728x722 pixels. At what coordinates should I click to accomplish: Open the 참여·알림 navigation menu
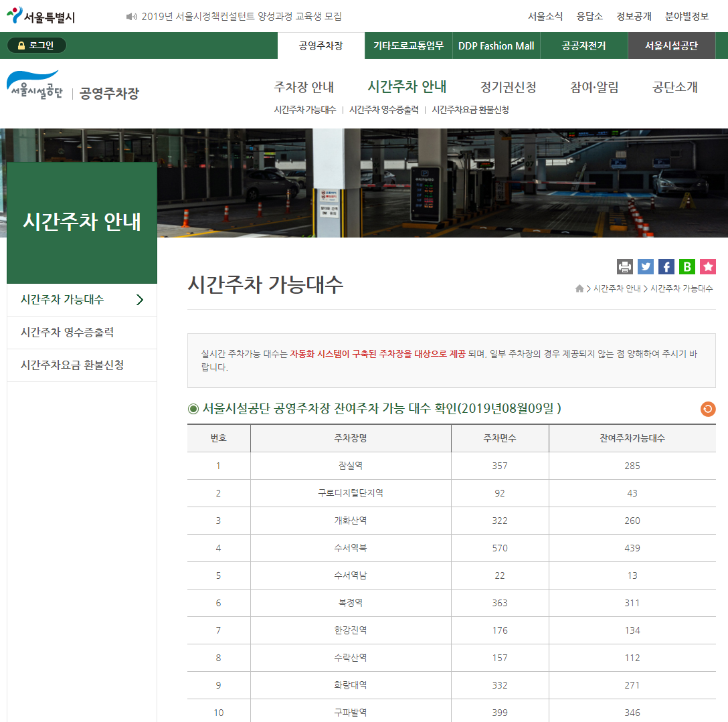point(593,86)
